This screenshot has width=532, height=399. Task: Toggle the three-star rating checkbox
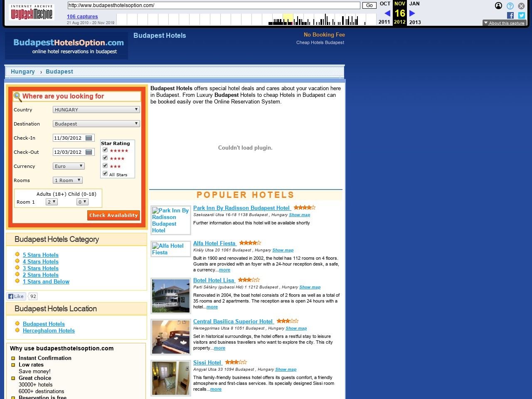point(105,166)
